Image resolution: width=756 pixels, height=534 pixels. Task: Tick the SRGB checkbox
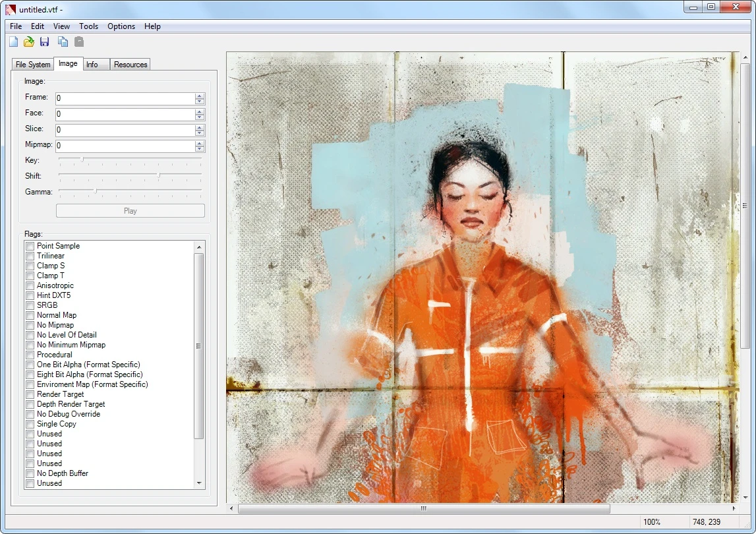coord(30,305)
